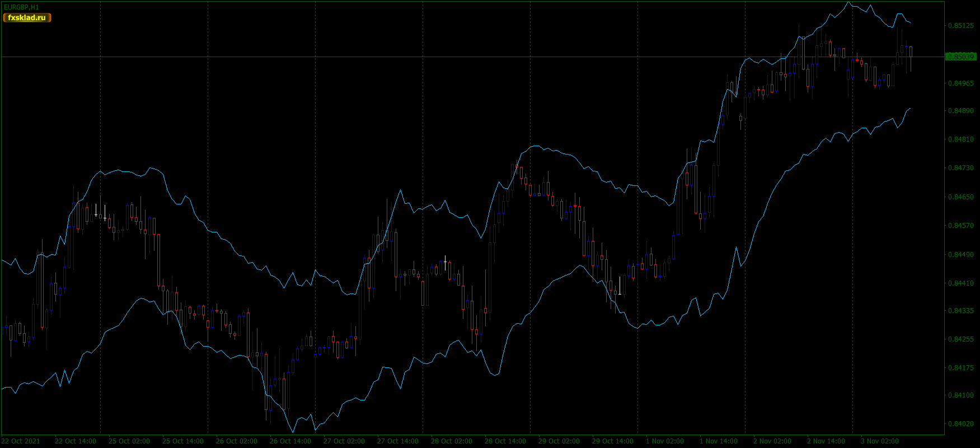Click time label 2 Nov 02:00

pos(772,441)
